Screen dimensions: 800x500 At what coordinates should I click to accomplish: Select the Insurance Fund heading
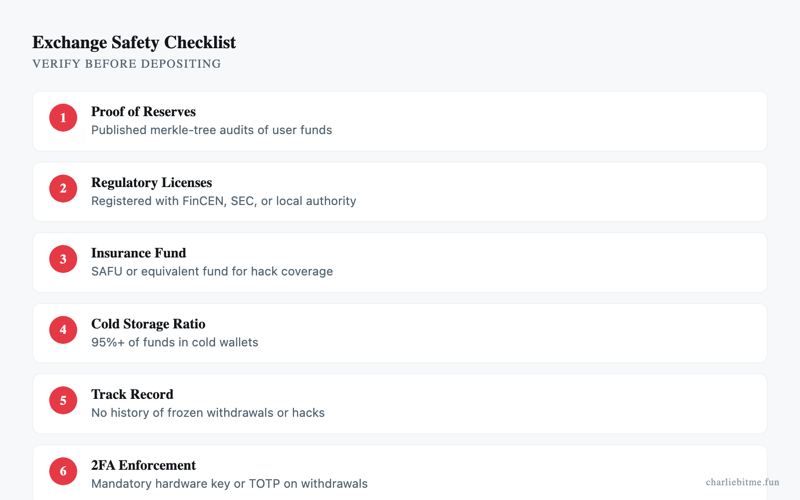tap(139, 253)
